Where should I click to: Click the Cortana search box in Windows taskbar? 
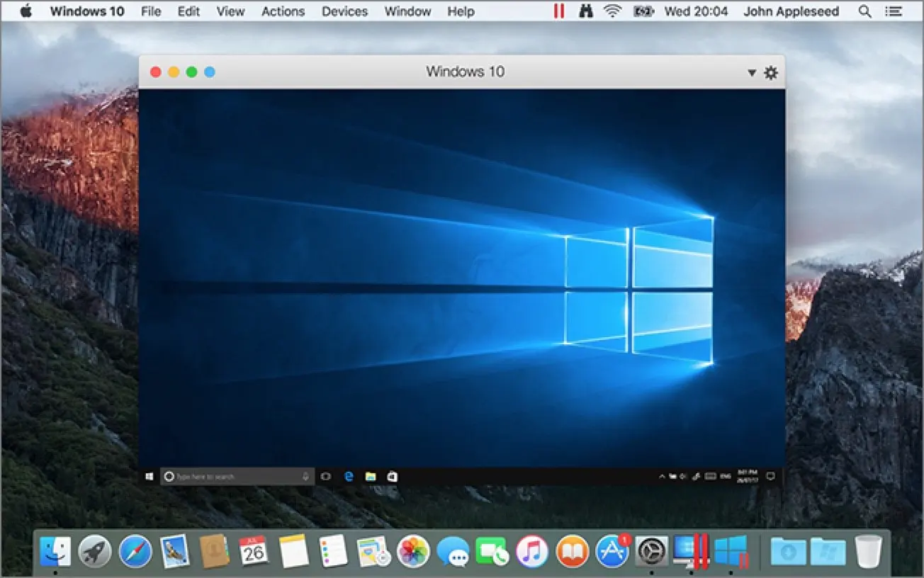(237, 477)
